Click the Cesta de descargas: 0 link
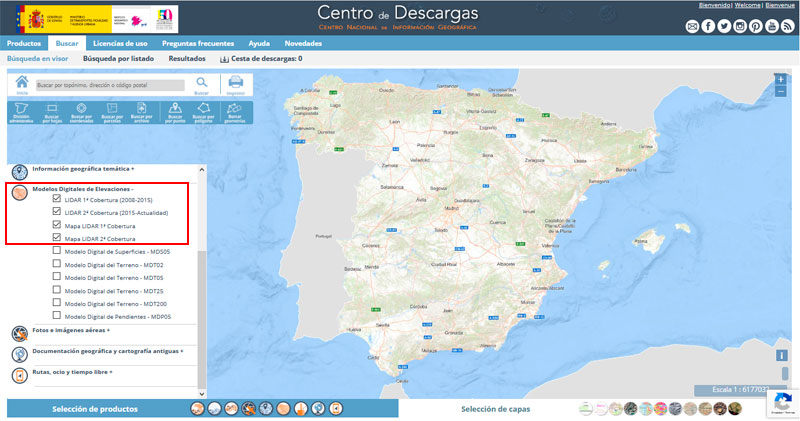 click(266, 59)
